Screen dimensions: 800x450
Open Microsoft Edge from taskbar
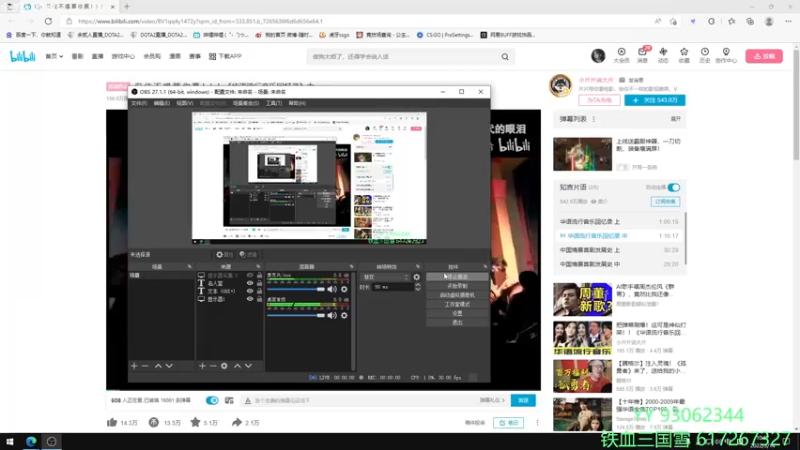pos(31,441)
